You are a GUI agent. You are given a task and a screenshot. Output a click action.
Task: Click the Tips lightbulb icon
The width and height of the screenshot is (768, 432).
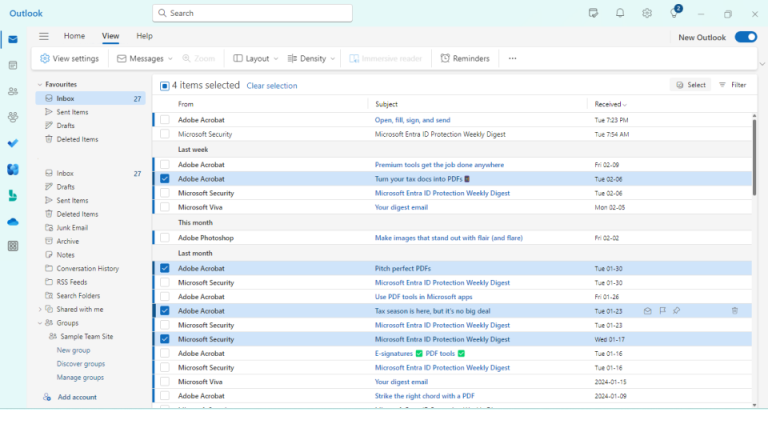674,14
